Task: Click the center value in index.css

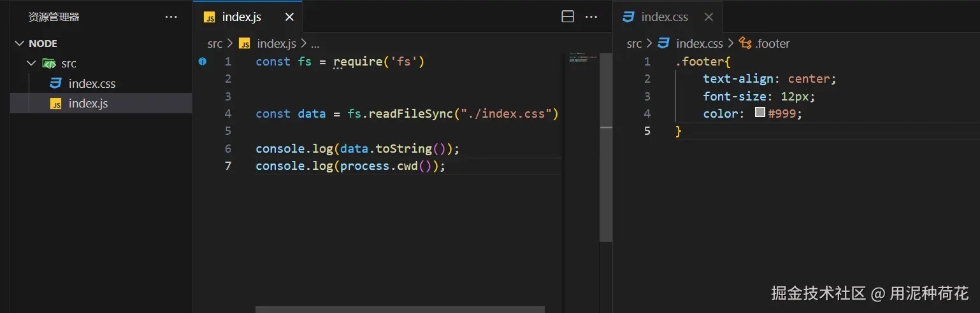Action: tap(809, 79)
